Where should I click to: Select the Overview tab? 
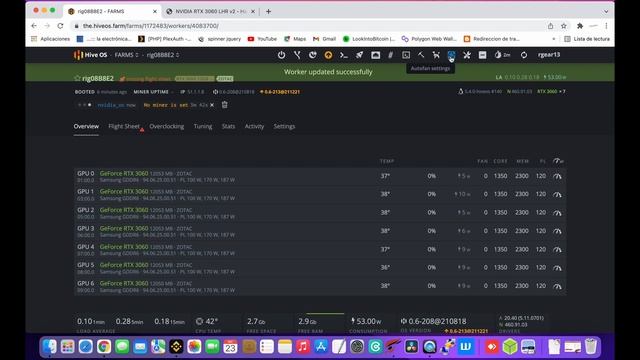tap(86, 127)
